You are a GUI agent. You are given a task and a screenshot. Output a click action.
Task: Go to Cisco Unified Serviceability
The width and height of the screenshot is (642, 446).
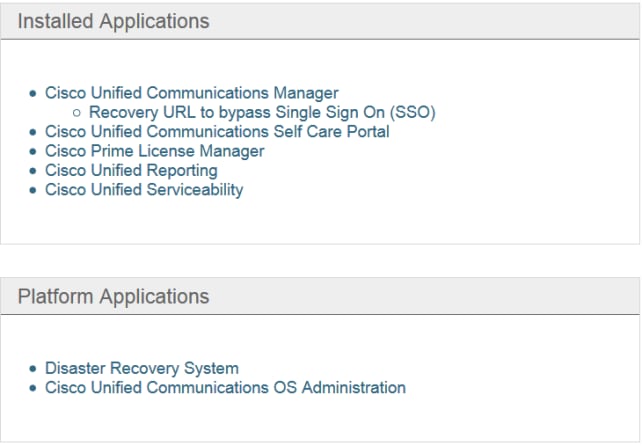(144, 189)
